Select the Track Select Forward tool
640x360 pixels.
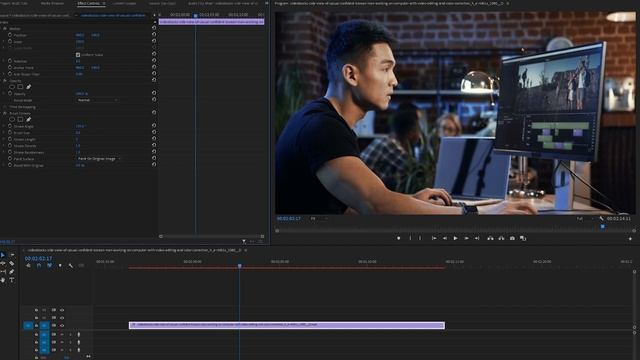click(x=12, y=255)
